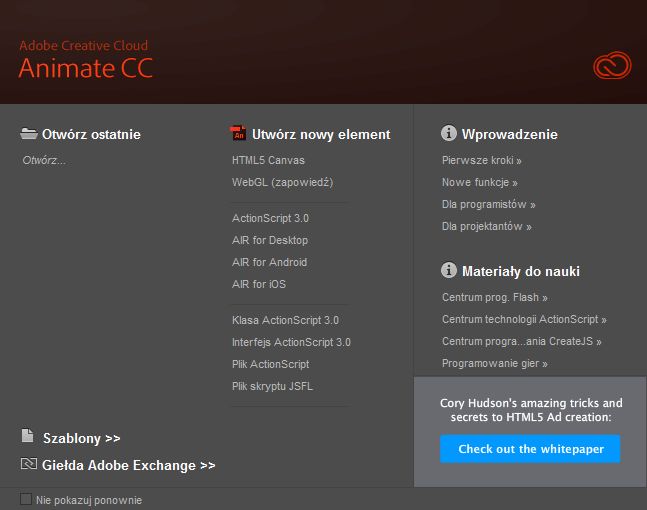Click the Adobe Exchange icon
647x510 pixels.
tap(29, 465)
